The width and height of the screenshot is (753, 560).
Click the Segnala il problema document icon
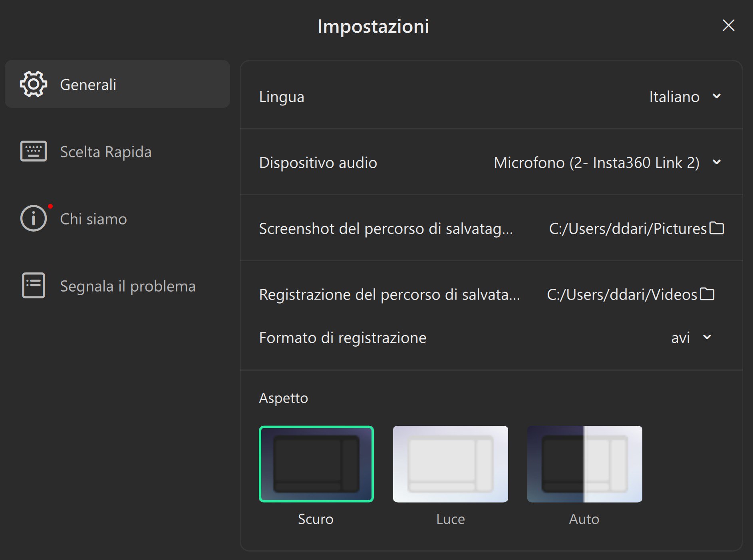coord(34,286)
